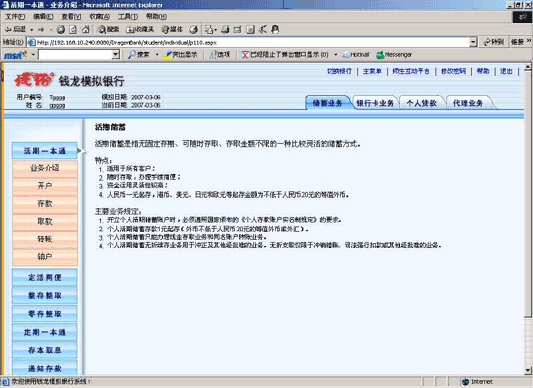Screen dimensions: 533x388
Task: Open dropdown arrow next to MSN 搜索
Action: (157, 55)
